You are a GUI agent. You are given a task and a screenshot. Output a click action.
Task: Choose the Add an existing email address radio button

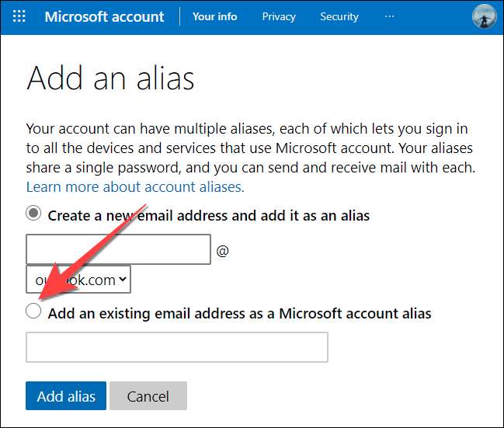tap(33, 311)
